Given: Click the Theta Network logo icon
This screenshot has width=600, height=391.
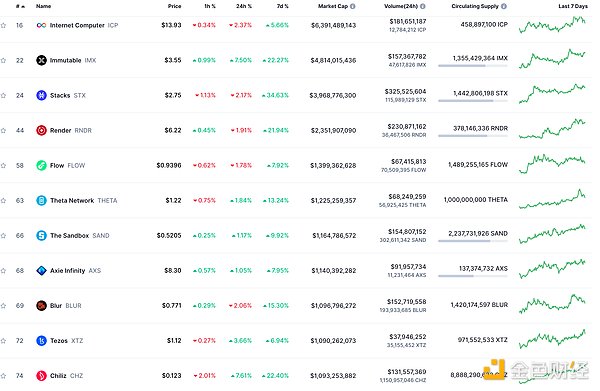Looking at the screenshot, I should point(41,200).
